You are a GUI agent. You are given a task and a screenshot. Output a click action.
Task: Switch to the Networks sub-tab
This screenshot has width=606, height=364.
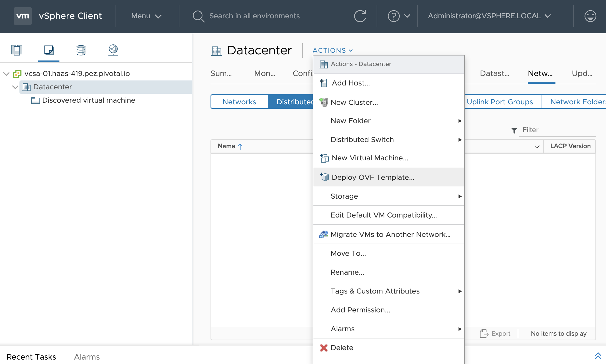[239, 102]
